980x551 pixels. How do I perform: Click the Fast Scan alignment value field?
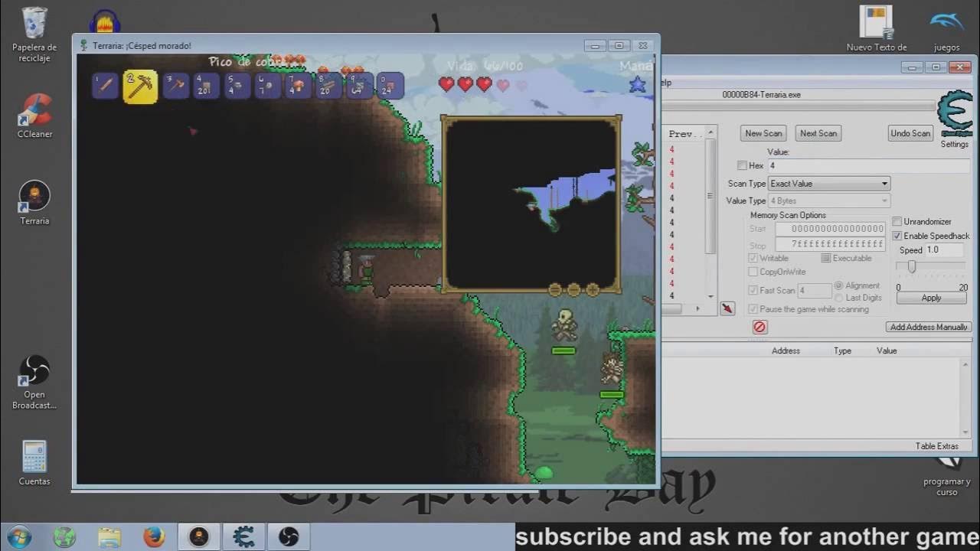[815, 291]
